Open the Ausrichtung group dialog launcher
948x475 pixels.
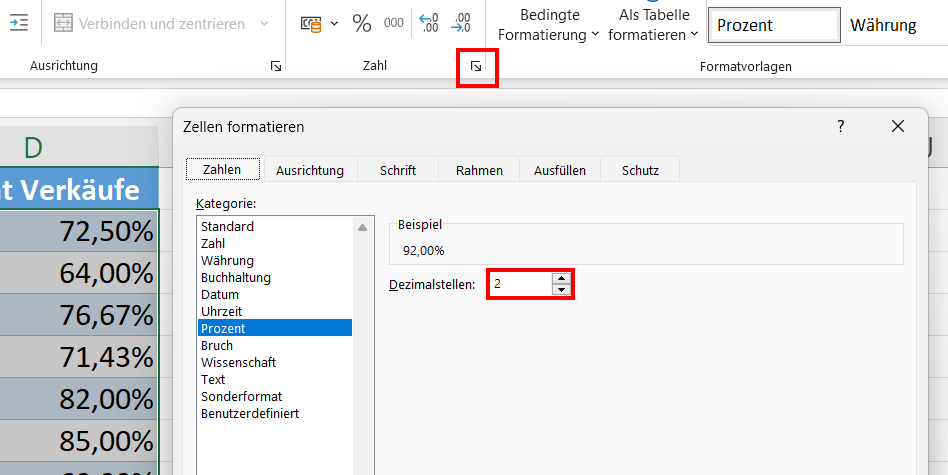tap(276, 66)
